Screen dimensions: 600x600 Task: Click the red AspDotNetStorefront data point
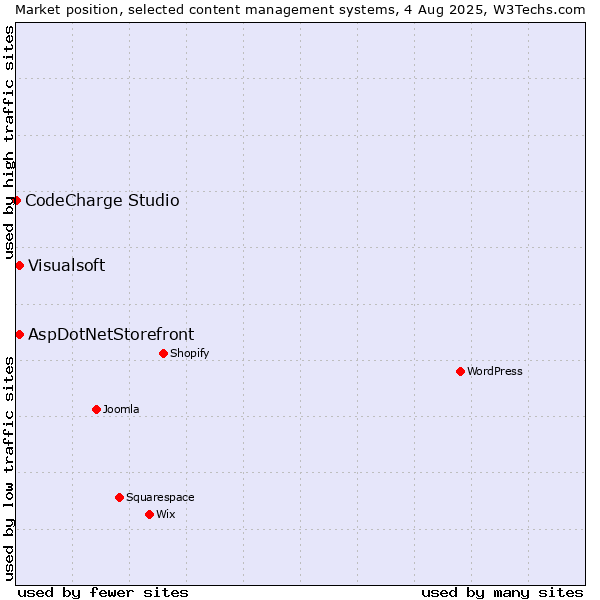(20, 334)
